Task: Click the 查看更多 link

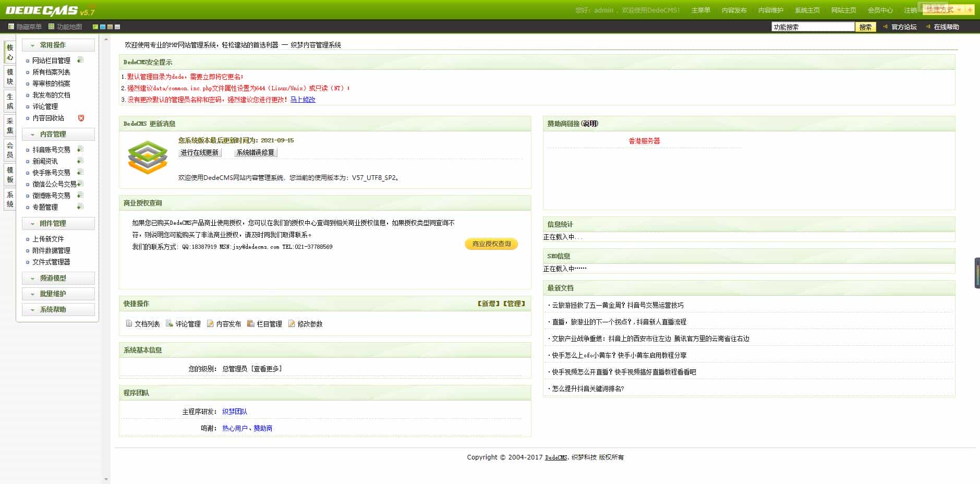Action: pos(267,369)
